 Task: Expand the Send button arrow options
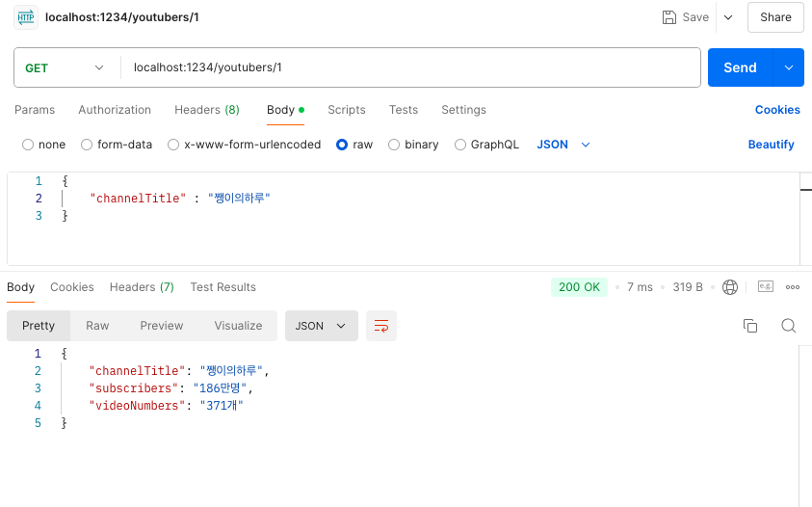[788, 67]
